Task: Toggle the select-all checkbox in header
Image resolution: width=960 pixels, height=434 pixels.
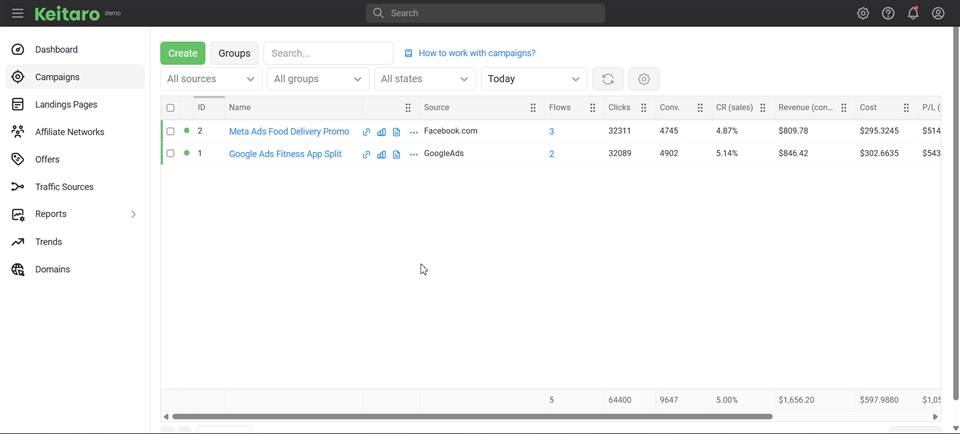Action: [x=170, y=108]
